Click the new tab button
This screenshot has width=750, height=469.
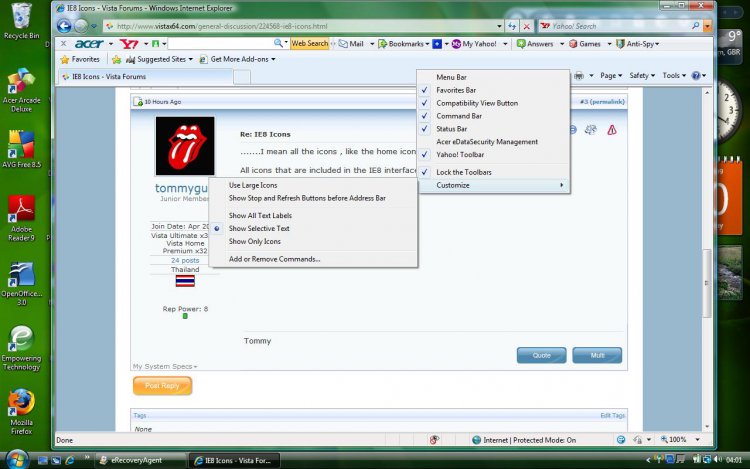[x=242, y=77]
